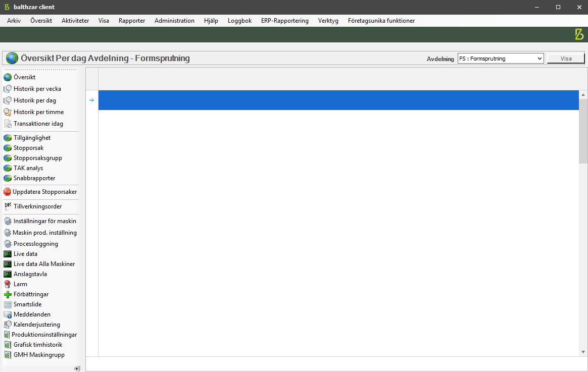Open the ERP-Rapportering menu
This screenshot has width=588, height=372.
tap(285, 21)
